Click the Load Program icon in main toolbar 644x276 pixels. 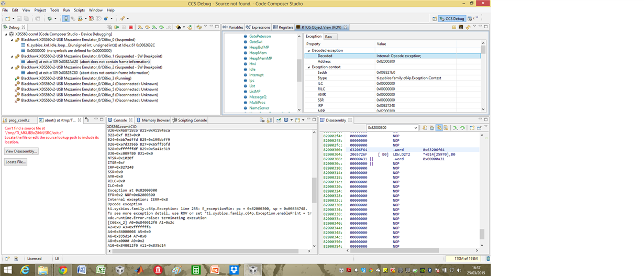[x=80, y=18]
